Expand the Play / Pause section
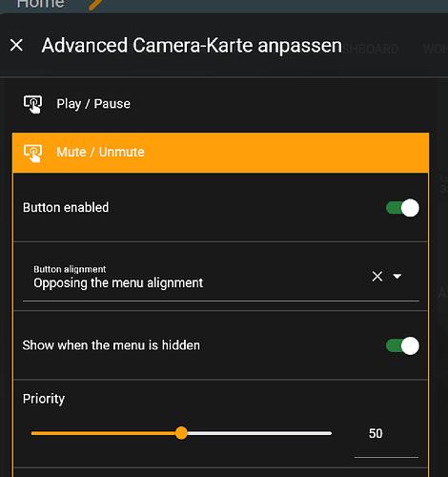Screen dimensions: 448x477 [x=220, y=104]
